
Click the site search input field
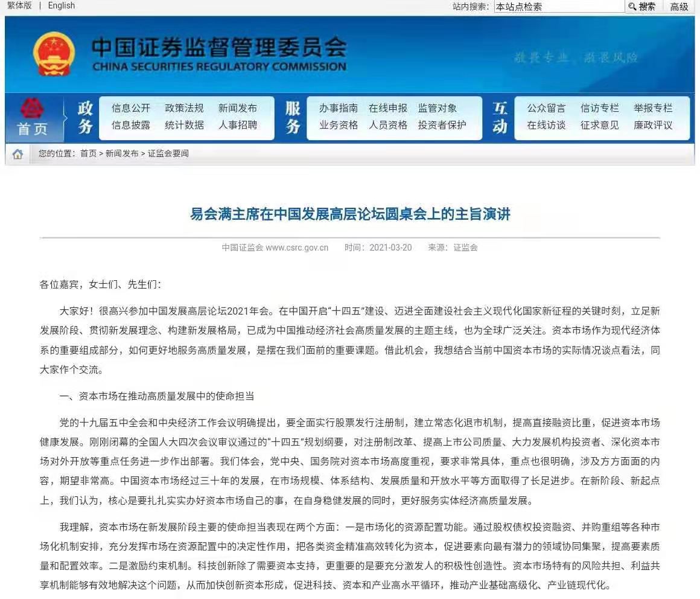pos(559,7)
